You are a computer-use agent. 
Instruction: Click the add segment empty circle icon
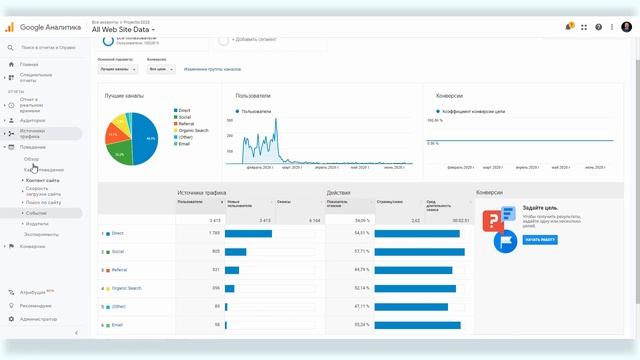point(223,40)
